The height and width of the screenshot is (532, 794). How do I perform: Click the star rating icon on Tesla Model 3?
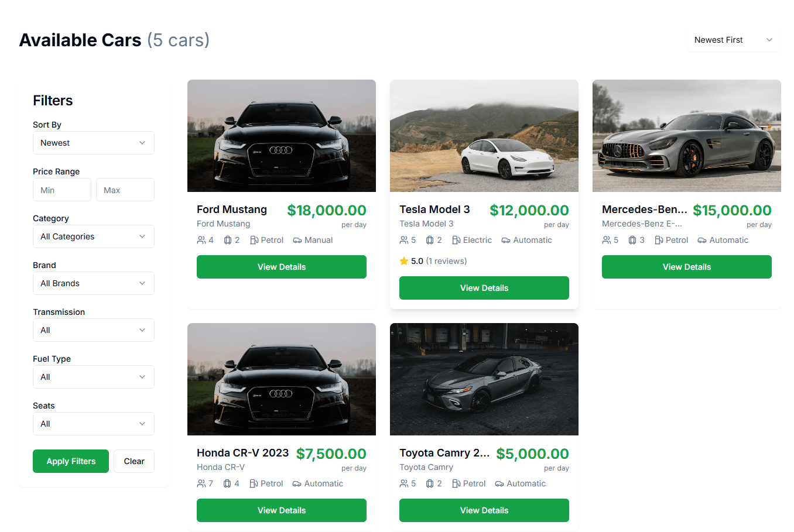pyautogui.click(x=404, y=261)
